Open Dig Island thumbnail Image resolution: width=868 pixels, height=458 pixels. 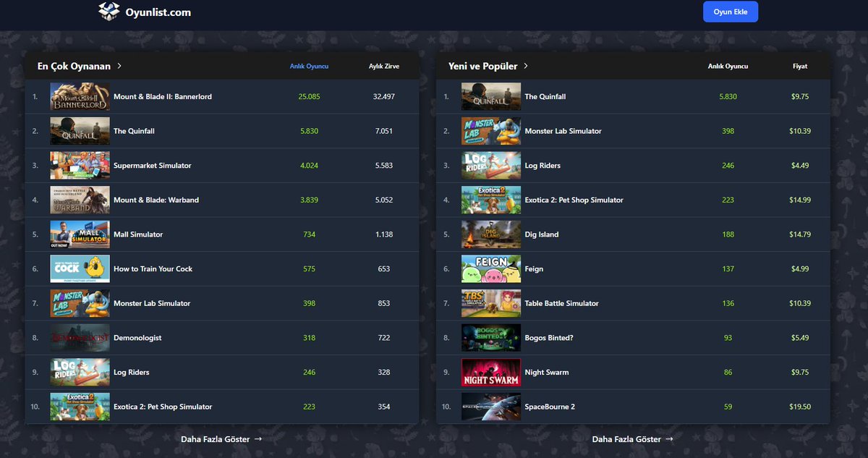click(x=491, y=234)
